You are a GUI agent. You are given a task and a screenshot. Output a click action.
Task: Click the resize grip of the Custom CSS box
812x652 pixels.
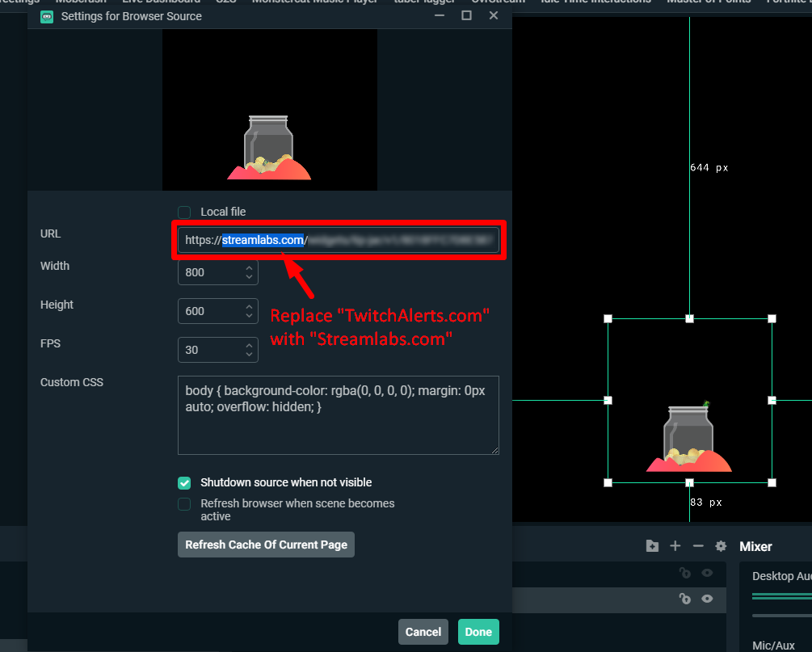(495, 451)
